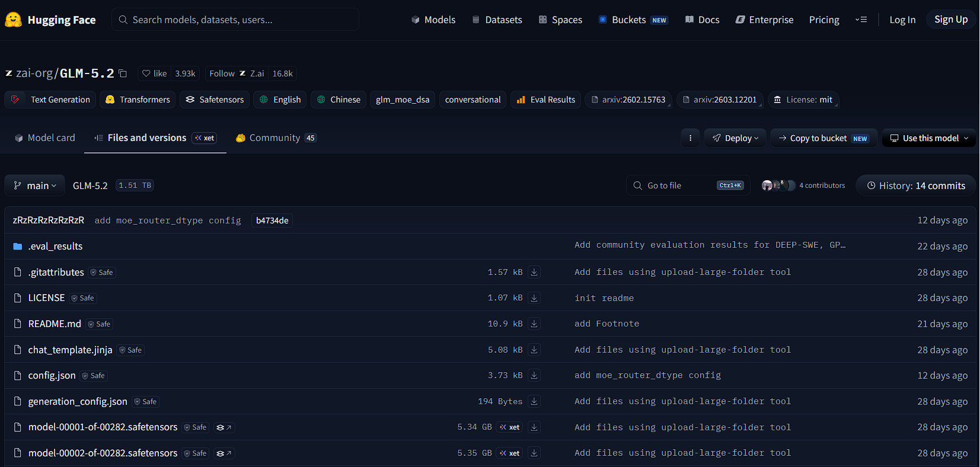Select the Safetensors tag

click(x=215, y=100)
